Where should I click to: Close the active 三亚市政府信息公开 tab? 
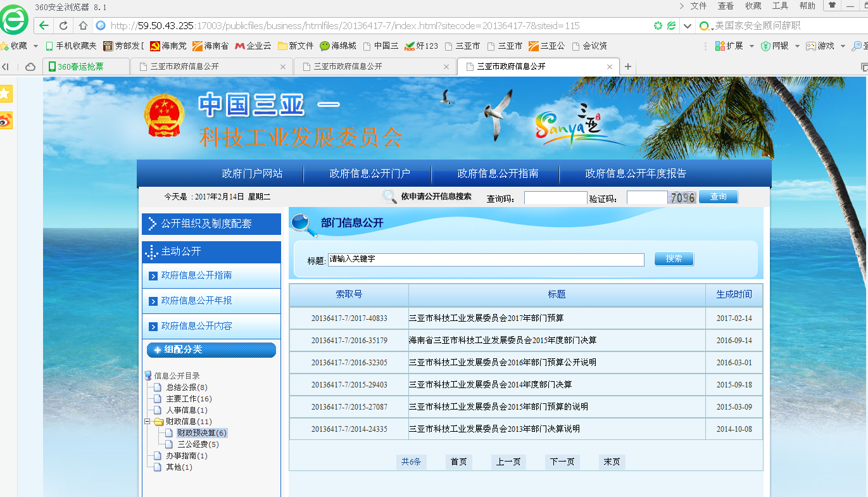[610, 66]
